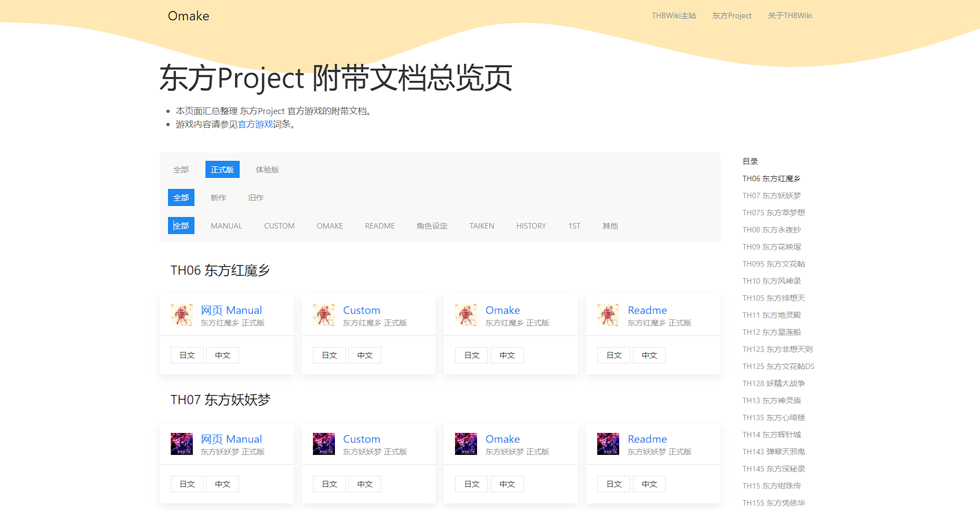Click the Omake site logo
980x510 pixels.
[188, 16]
